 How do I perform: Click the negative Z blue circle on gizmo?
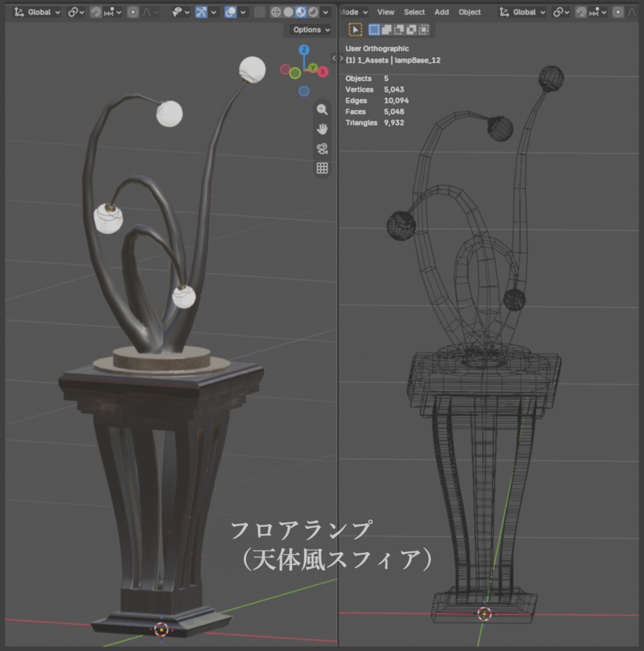[x=304, y=91]
